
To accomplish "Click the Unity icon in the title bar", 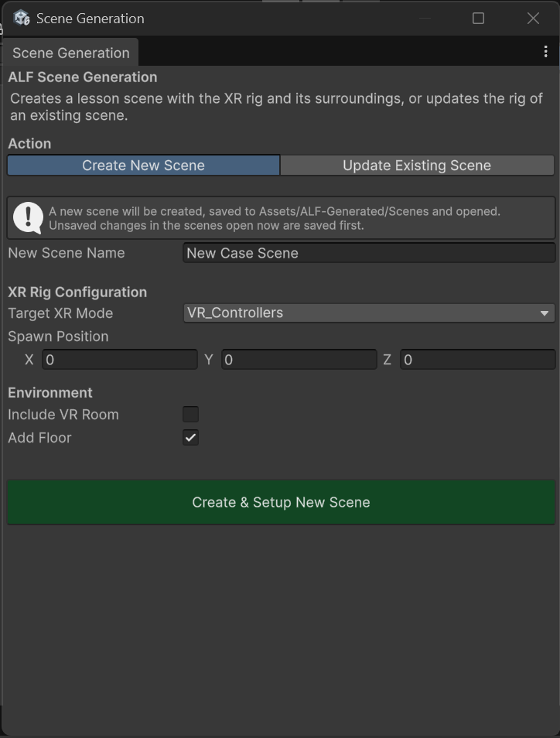I will (x=22, y=19).
